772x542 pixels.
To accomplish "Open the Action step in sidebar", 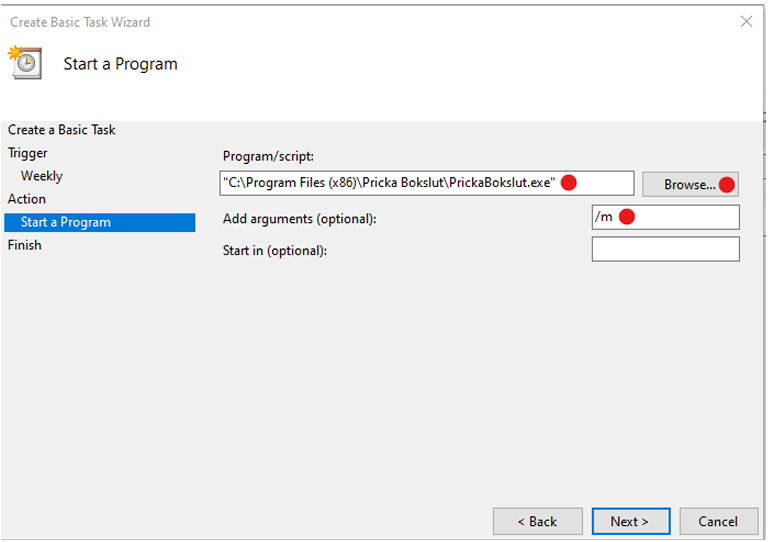I will click(27, 199).
